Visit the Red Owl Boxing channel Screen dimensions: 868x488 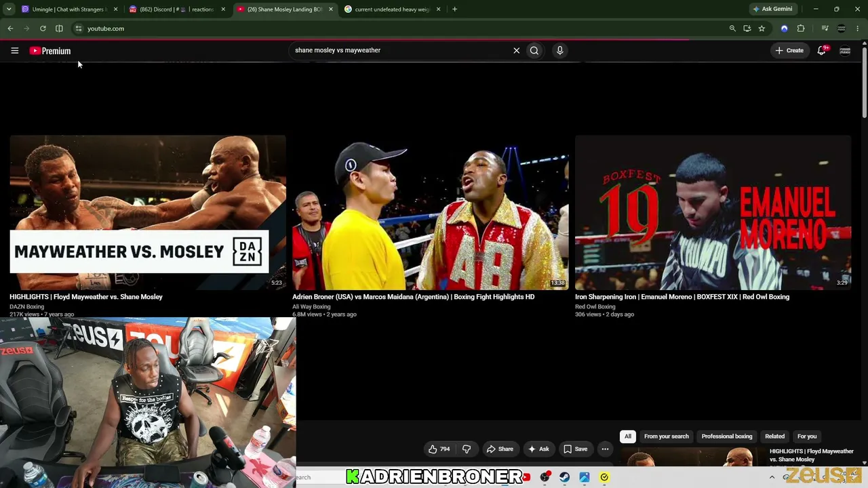pos(595,306)
